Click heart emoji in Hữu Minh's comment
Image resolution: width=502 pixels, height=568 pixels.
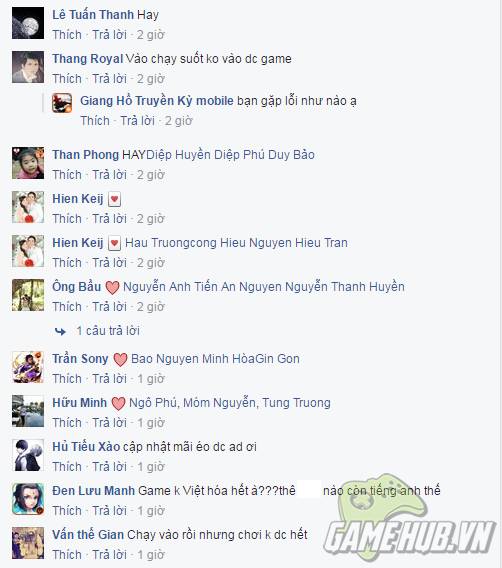[x=118, y=403]
